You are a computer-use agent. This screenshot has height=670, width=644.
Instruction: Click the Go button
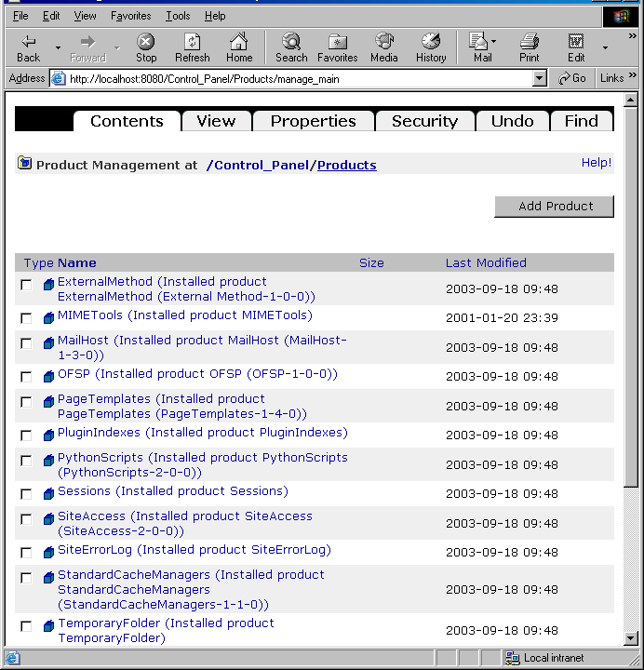[x=572, y=78]
